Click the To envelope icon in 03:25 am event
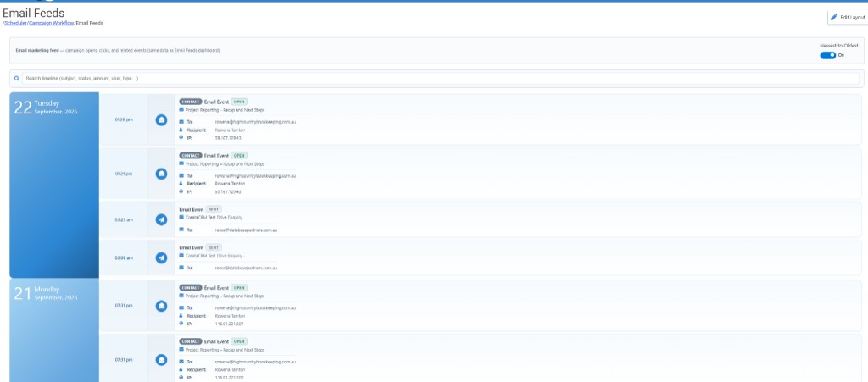This screenshot has width=868, height=382. (x=181, y=230)
